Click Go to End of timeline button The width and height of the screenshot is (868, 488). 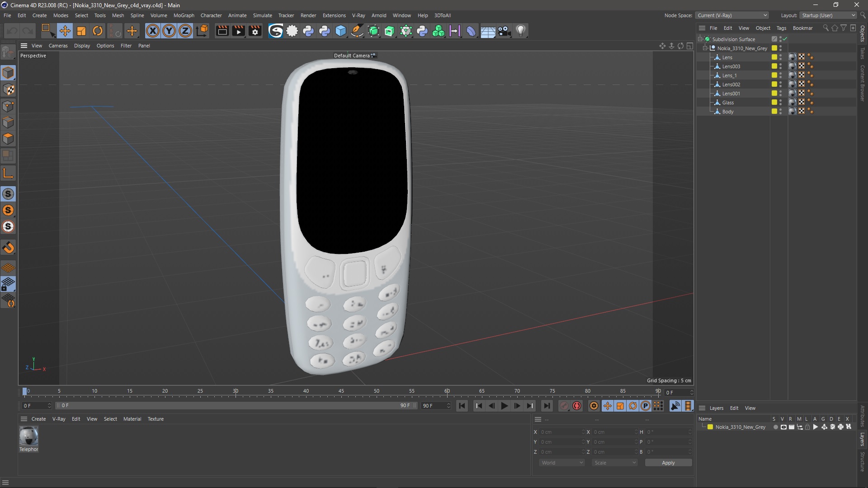pos(547,406)
